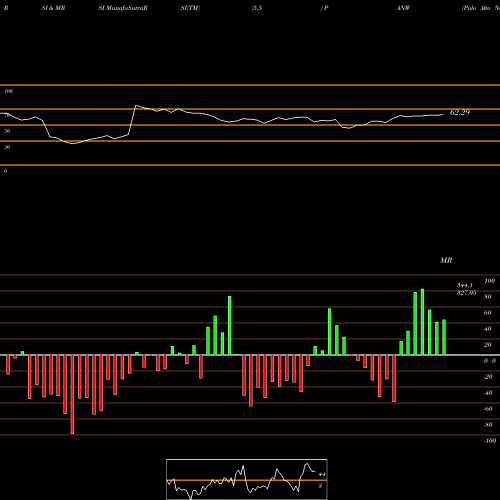Click the 'ANW' header text
The height and width of the screenshot is (500, 500).
[403, 8]
